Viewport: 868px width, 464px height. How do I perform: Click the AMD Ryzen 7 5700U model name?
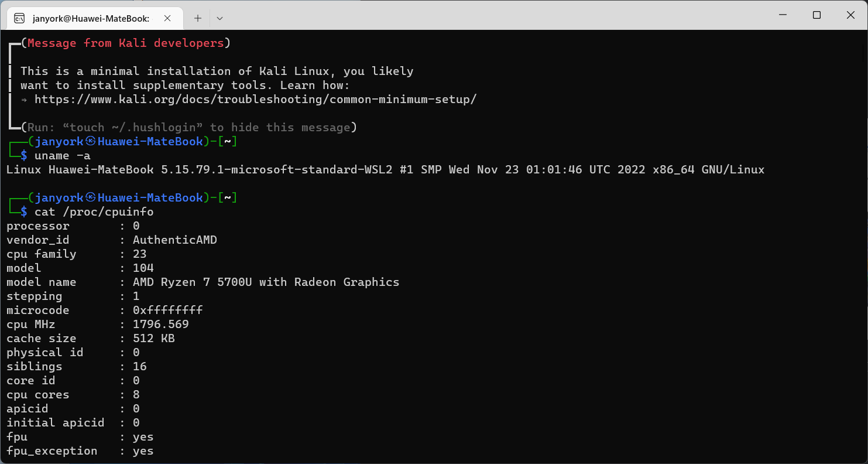tap(266, 282)
